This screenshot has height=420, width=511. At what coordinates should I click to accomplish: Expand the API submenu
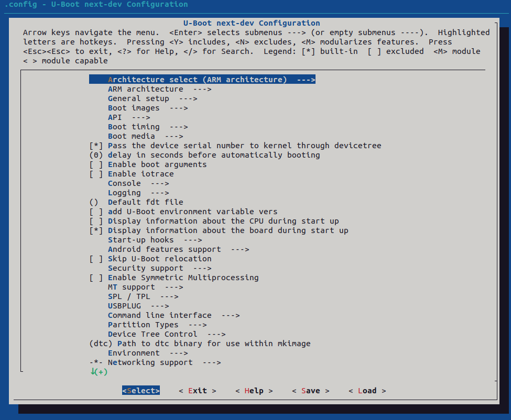(x=129, y=117)
